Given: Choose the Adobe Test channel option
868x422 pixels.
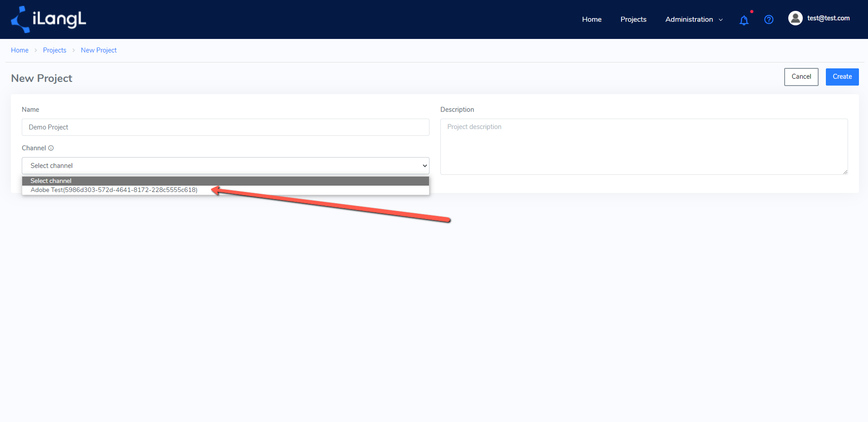Looking at the screenshot, I should coord(226,190).
